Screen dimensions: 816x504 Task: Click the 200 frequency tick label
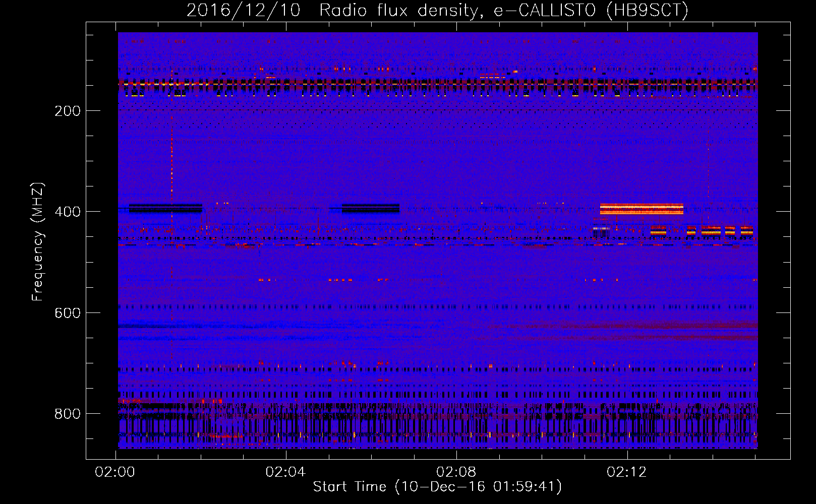point(68,111)
